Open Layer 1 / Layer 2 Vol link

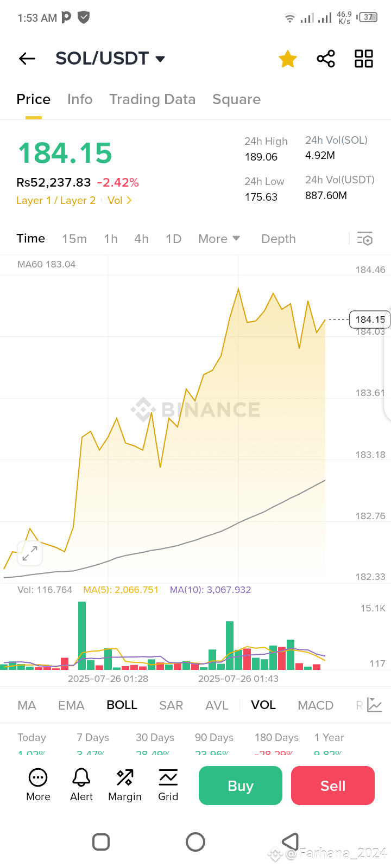point(74,200)
